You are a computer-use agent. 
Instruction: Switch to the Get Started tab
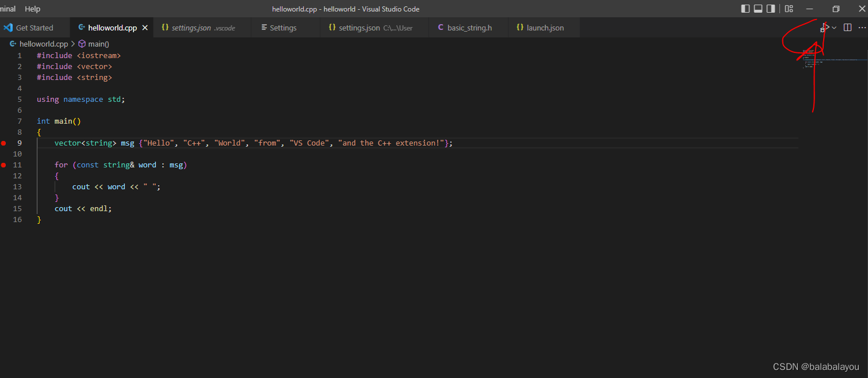(35, 28)
